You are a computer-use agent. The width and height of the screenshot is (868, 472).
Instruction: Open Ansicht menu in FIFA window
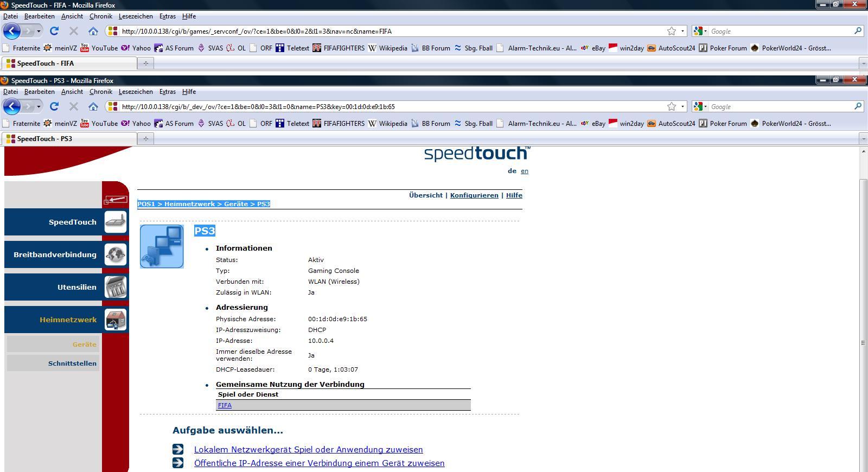coord(72,16)
